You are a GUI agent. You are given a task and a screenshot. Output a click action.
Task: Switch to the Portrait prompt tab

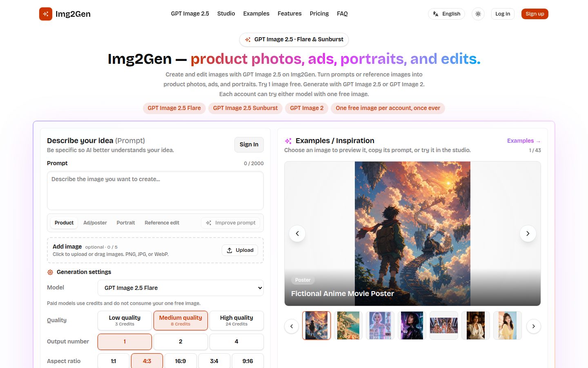126,223
